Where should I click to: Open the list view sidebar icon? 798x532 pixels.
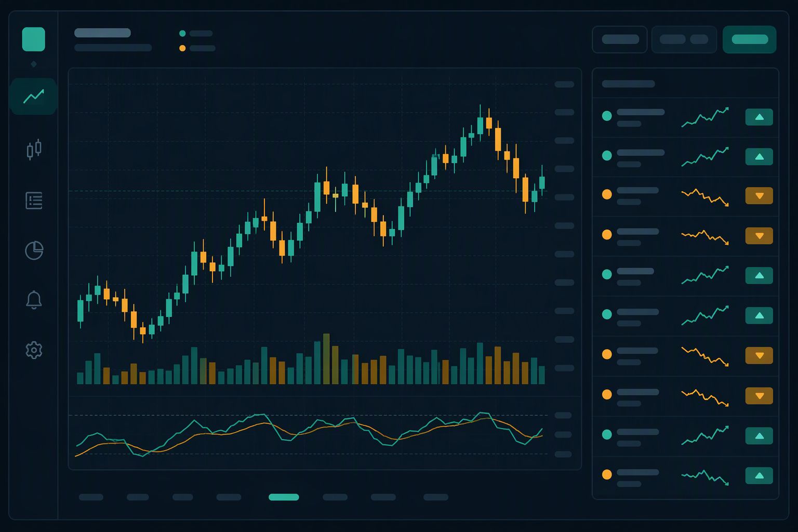34,200
